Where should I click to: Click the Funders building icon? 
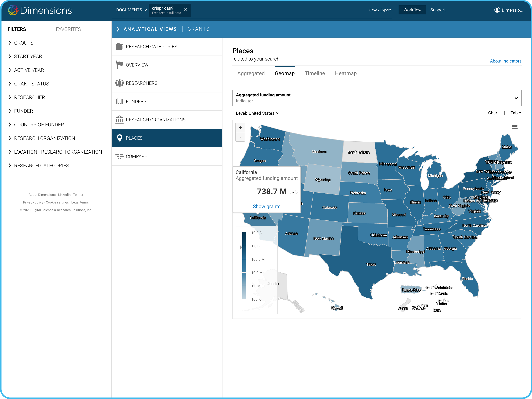click(119, 101)
